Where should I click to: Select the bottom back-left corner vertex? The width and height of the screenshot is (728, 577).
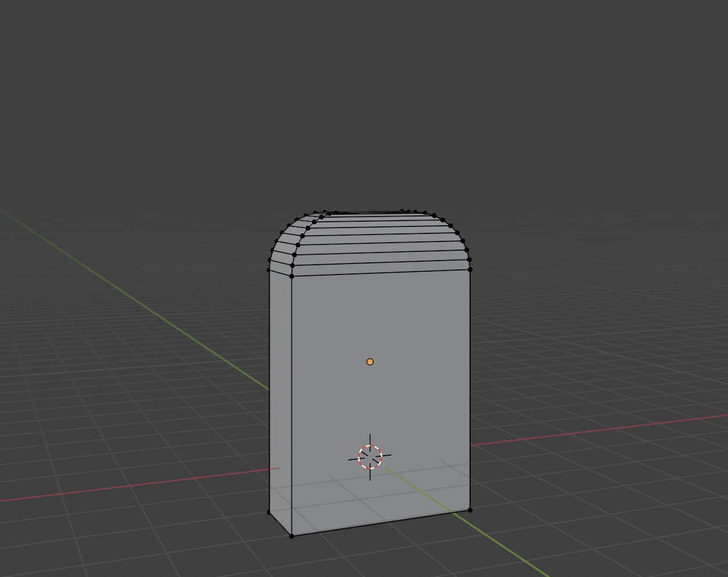tap(269, 512)
